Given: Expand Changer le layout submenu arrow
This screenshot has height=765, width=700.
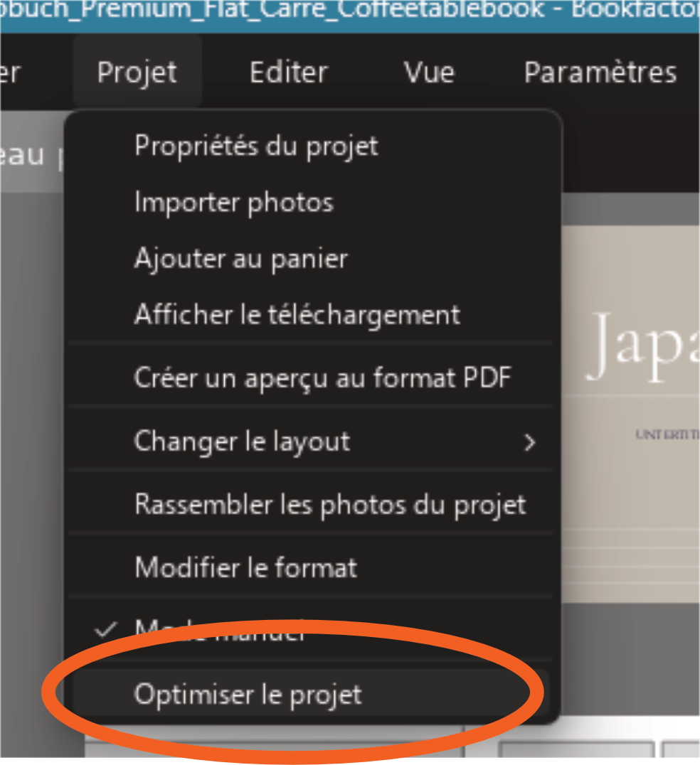Looking at the screenshot, I should (530, 442).
